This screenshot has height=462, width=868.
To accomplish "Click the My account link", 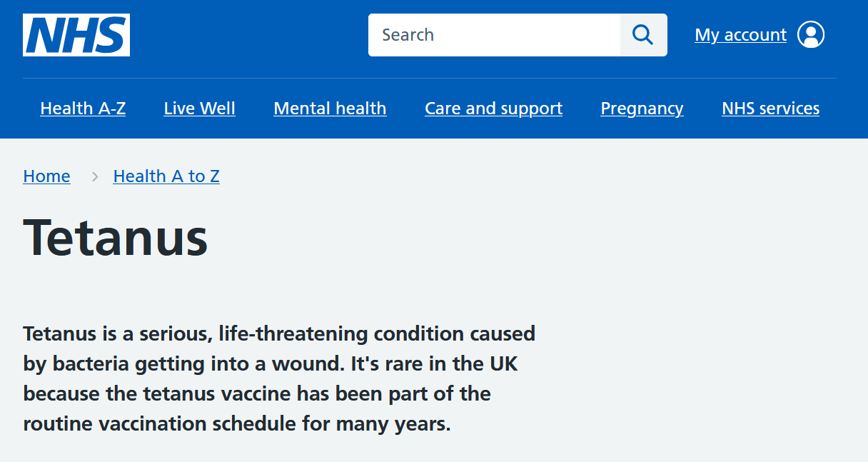I will [x=740, y=34].
